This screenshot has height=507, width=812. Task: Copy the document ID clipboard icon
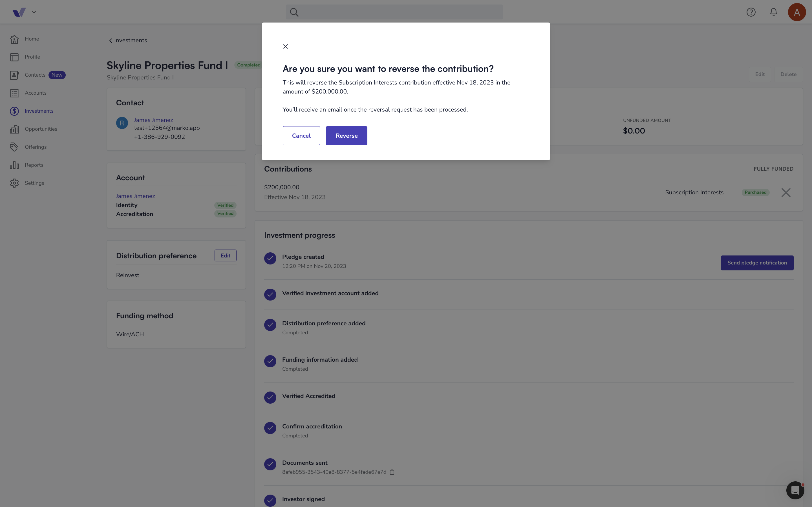tap(392, 472)
